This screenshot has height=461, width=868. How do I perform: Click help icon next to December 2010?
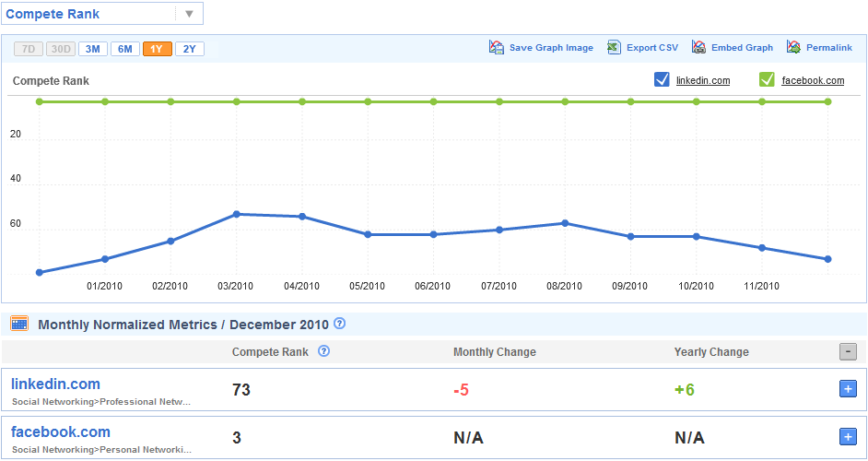[x=340, y=323]
